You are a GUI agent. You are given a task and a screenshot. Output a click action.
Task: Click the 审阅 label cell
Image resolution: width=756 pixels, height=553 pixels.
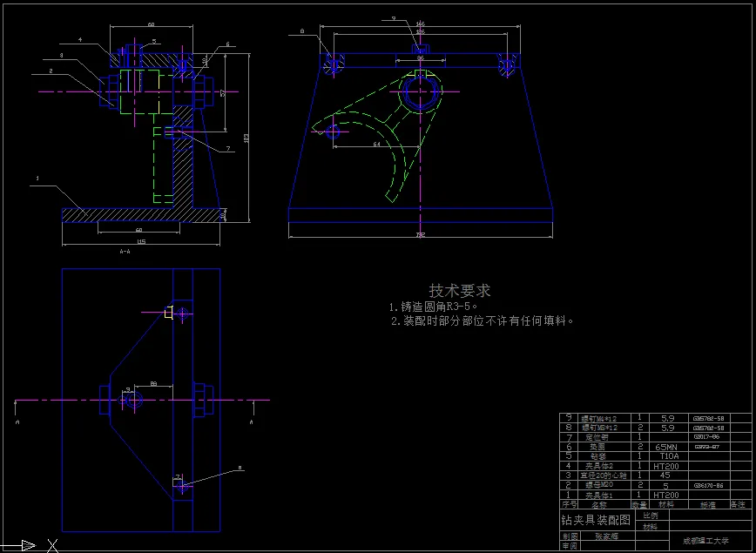coord(570,546)
